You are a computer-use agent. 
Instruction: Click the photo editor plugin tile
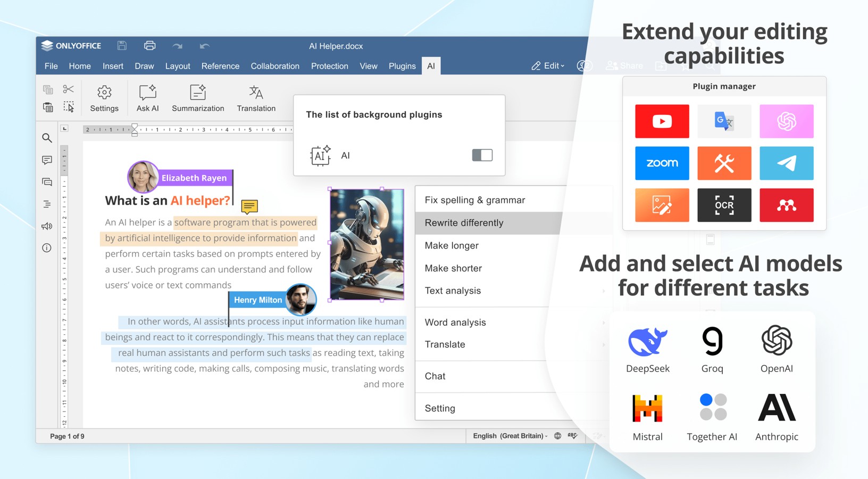coord(662,205)
